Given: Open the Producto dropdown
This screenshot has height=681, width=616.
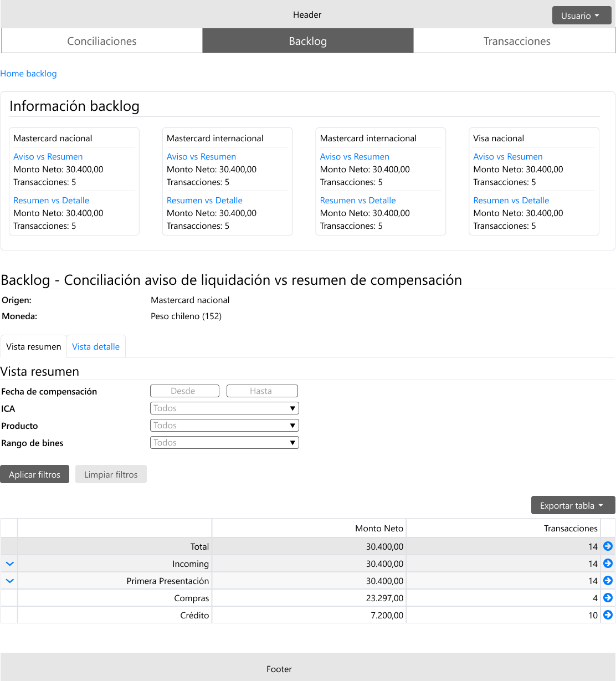Looking at the screenshot, I should (224, 426).
